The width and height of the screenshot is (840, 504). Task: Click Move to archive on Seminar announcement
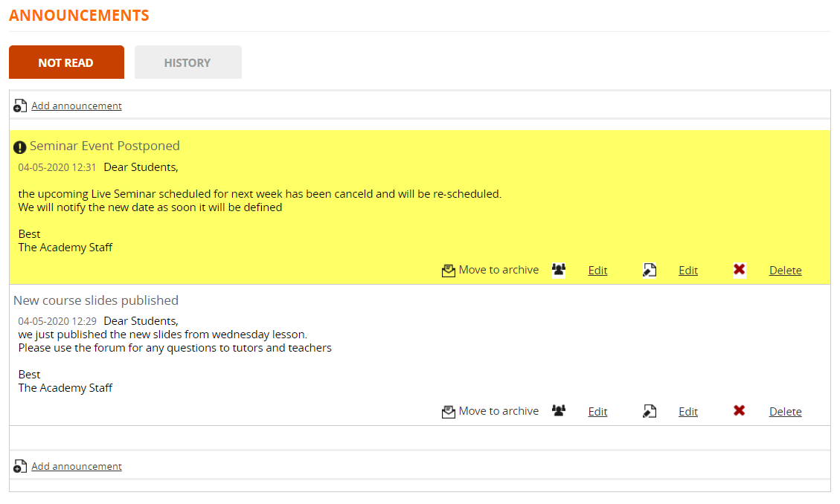click(499, 270)
